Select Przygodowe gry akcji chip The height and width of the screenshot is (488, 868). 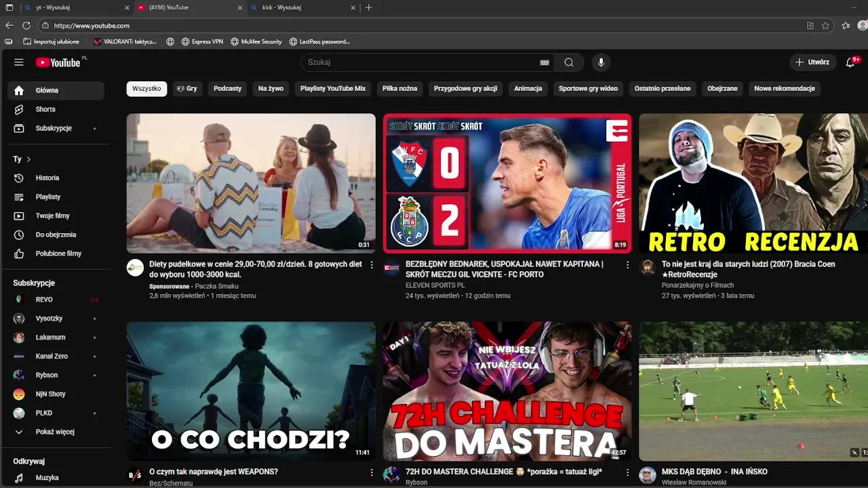(466, 89)
